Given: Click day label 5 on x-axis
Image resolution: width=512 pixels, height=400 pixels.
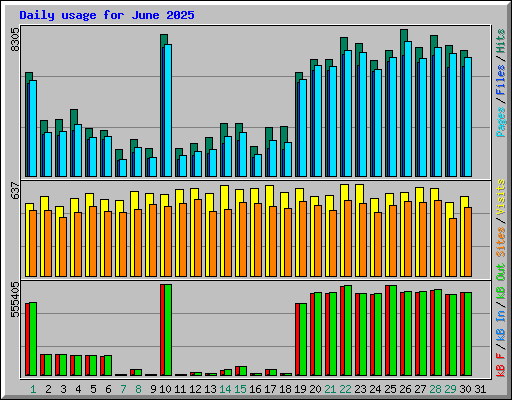Looking at the screenshot, I should (93, 389).
